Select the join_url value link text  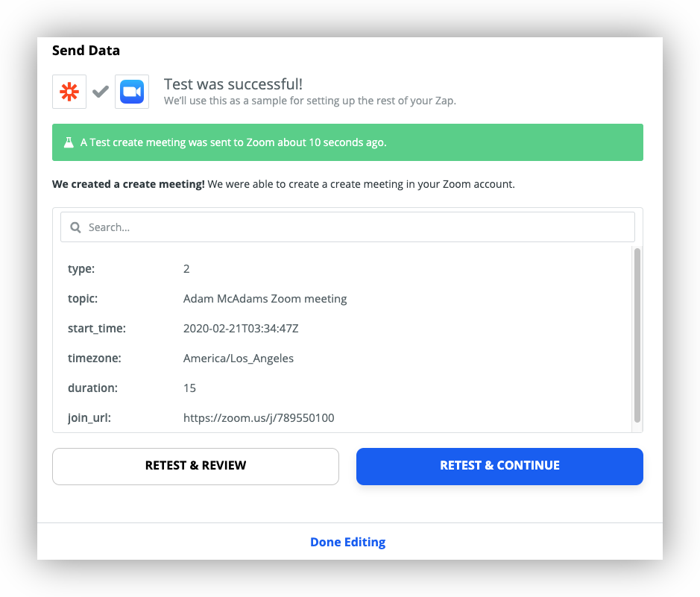(x=259, y=418)
